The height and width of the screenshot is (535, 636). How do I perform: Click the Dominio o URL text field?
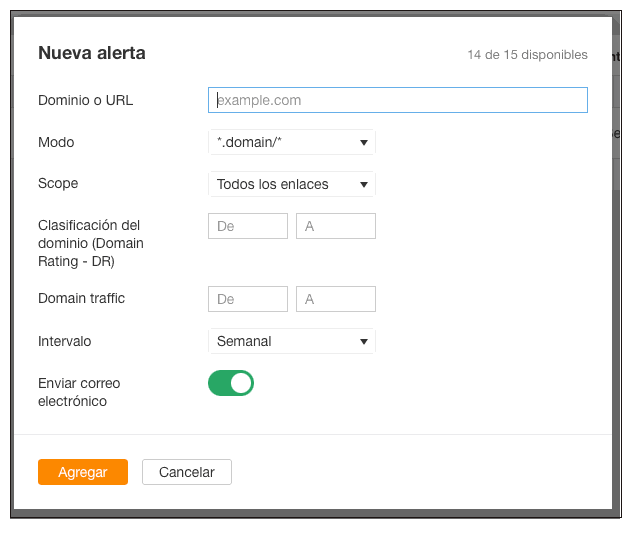point(397,100)
